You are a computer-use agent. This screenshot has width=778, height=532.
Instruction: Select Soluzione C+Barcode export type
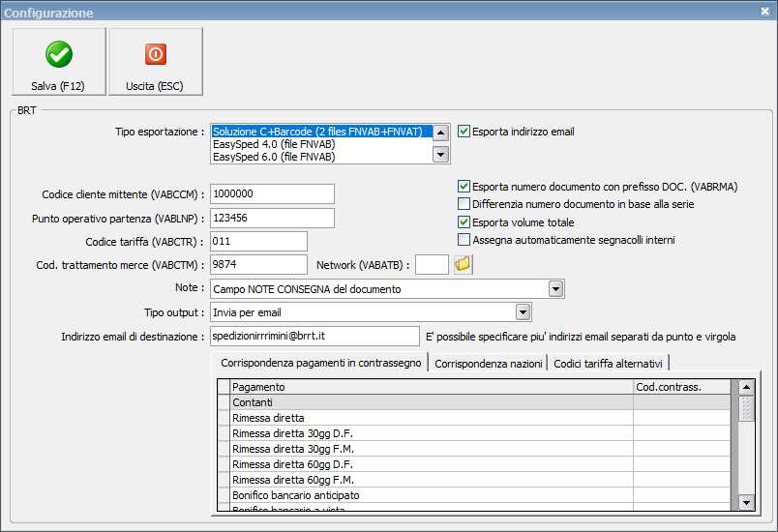pyautogui.click(x=321, y=132)
